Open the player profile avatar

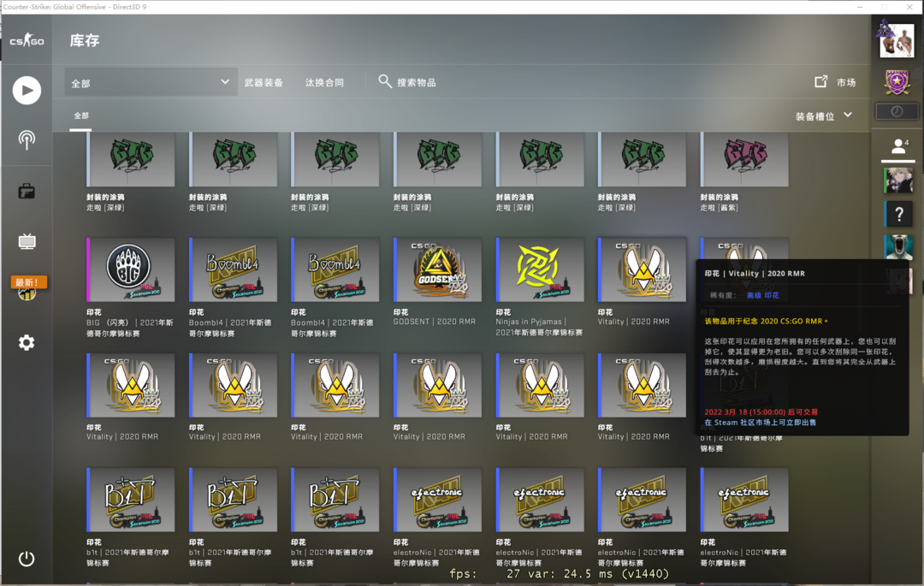[897, 40]
